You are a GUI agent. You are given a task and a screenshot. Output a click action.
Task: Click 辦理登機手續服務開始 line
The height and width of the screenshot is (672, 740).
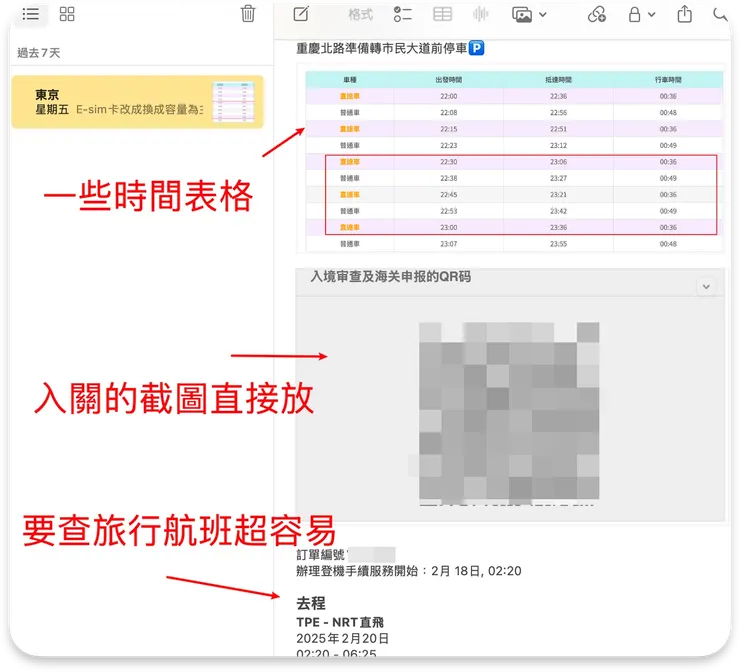pos(409,571)
